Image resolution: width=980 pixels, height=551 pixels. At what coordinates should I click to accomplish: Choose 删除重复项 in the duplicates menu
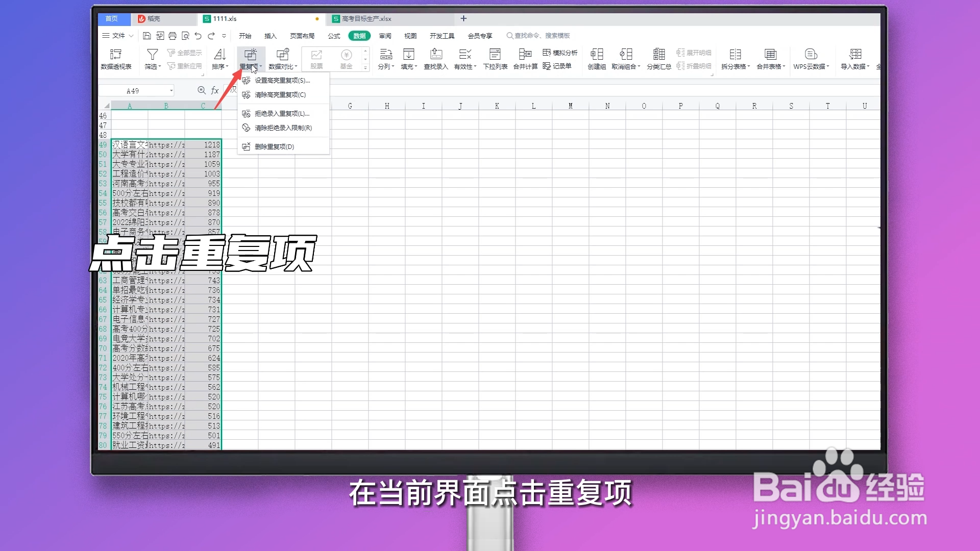(x=273, y=146)
